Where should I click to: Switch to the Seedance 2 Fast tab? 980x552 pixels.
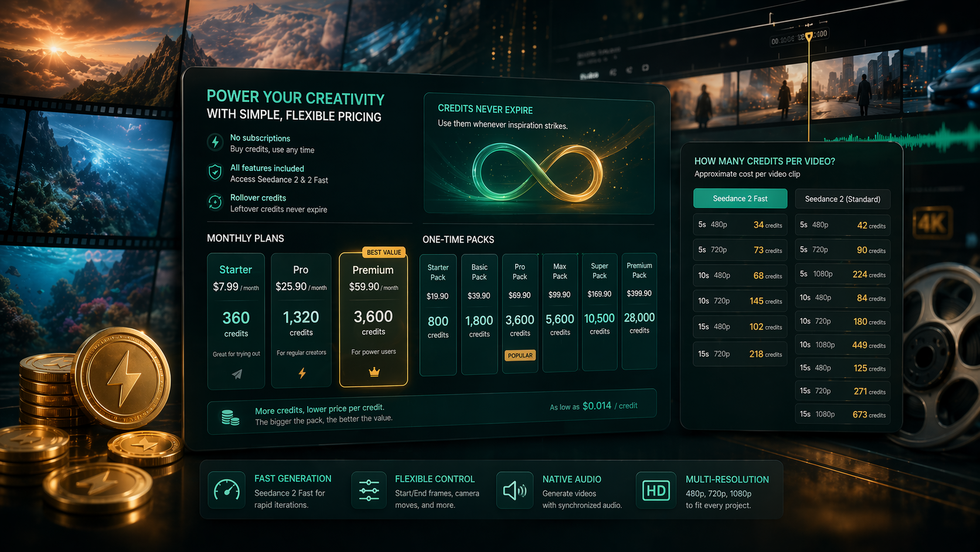[740, 198]
